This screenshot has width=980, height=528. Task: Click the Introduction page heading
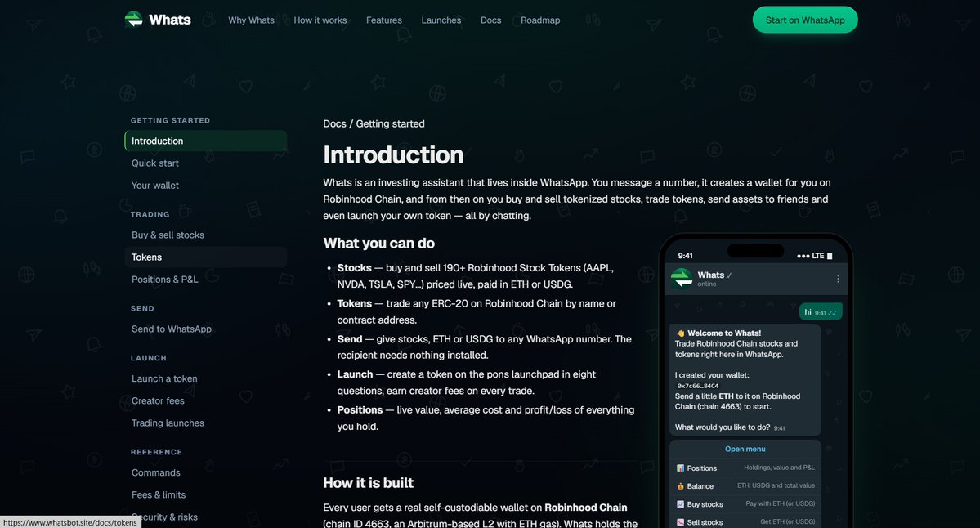point(393,155)
